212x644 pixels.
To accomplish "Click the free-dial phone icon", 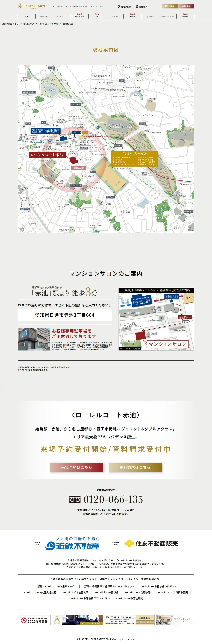I will pos(75,500).
